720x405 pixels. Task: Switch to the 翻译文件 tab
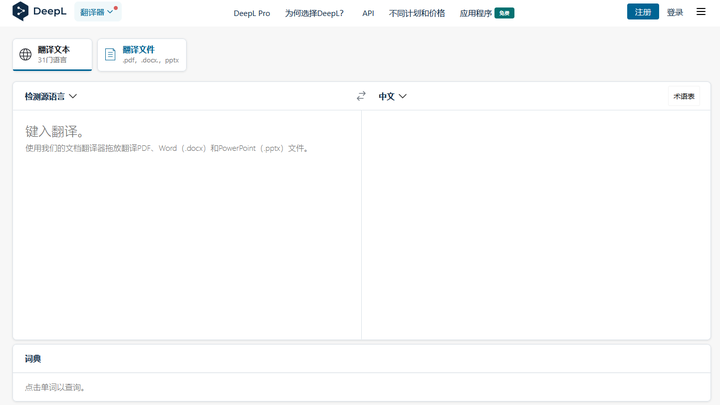[x=142, y=55]
